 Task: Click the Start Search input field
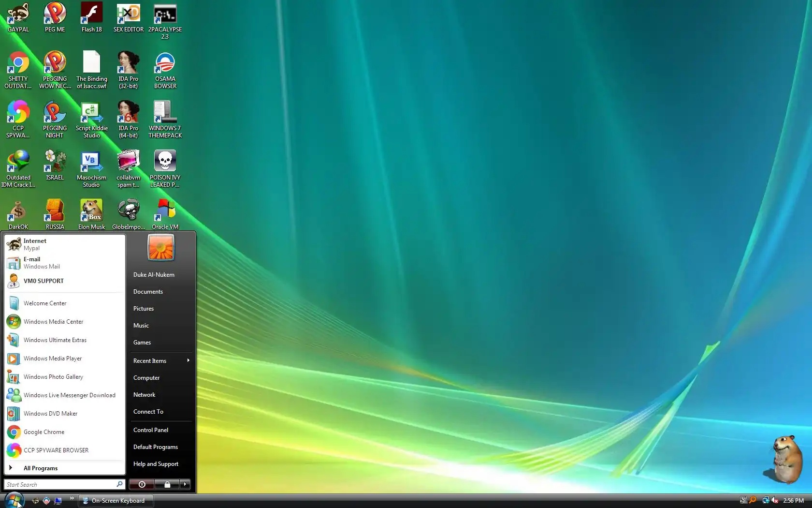(x=64, y=484)
